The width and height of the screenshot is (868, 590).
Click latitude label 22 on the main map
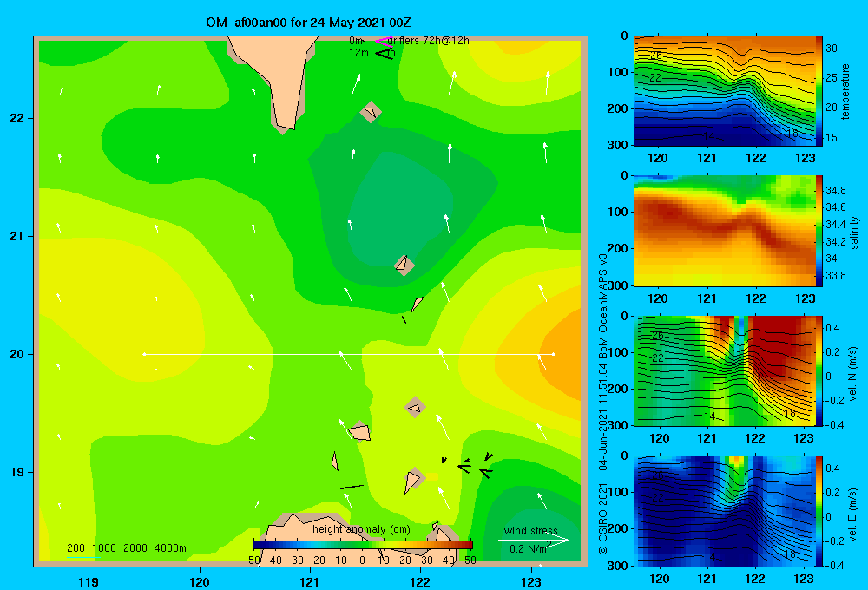pos(16,119)
